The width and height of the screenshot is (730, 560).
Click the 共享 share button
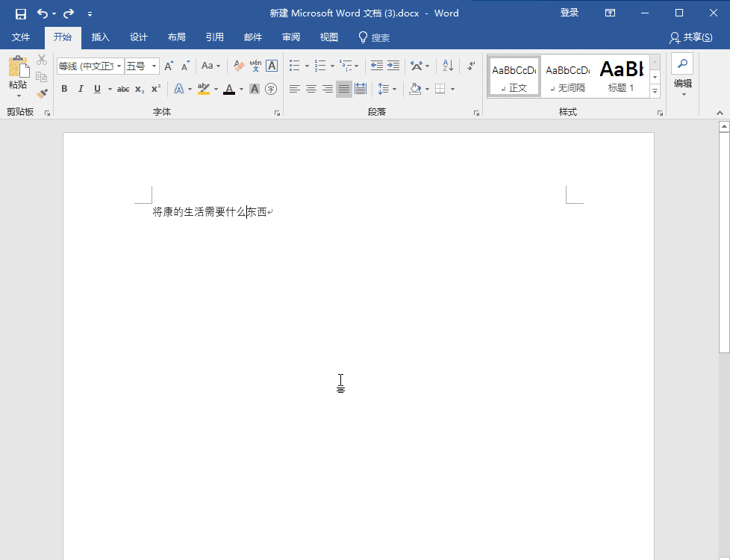coord(691,38)
